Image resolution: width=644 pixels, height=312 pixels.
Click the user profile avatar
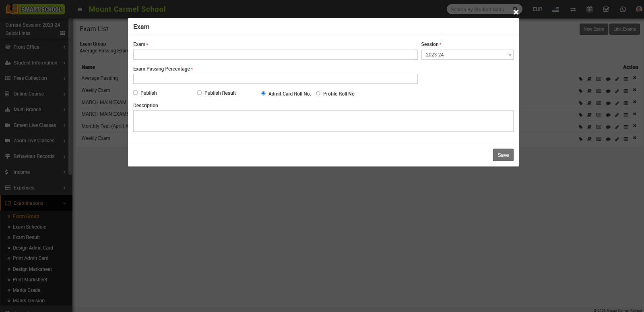tap(639, 9)
